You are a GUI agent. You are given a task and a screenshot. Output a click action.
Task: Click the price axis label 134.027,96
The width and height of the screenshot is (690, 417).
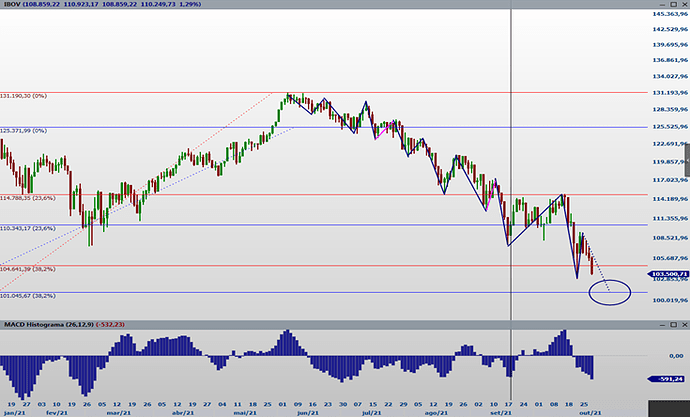(670, 77)
